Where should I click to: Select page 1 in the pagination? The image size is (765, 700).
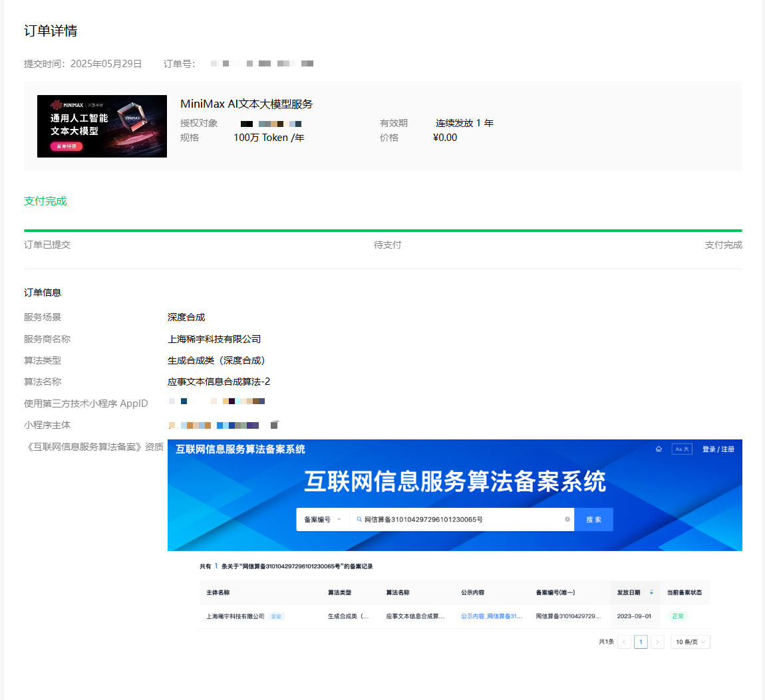[x=641, y=642]
